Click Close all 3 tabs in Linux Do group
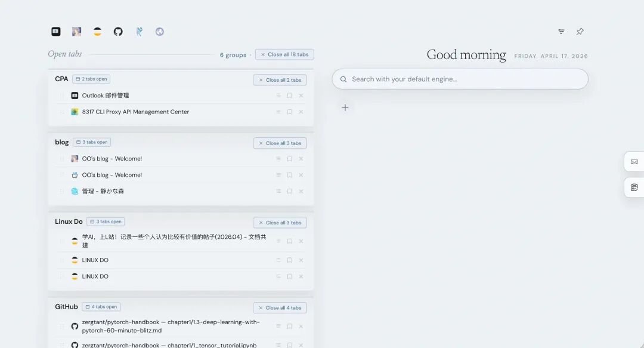 [x=280, y=223]
